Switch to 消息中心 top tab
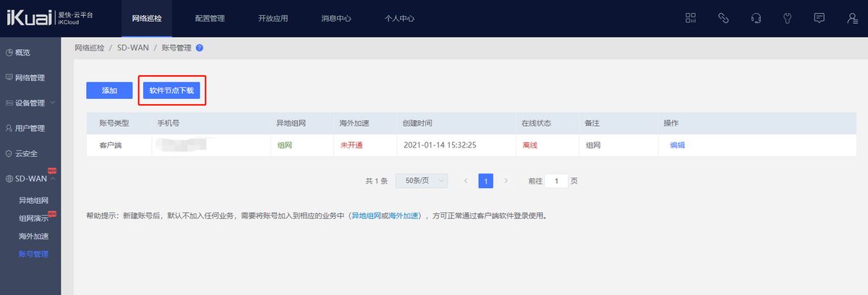This screenshot has height=295, width=868. point(336,18)
